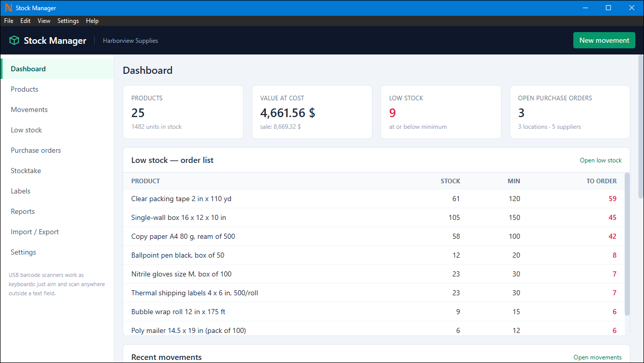
Task: Select row Poly mailer 14.5 x 19 in
Action: click(373, 328)
